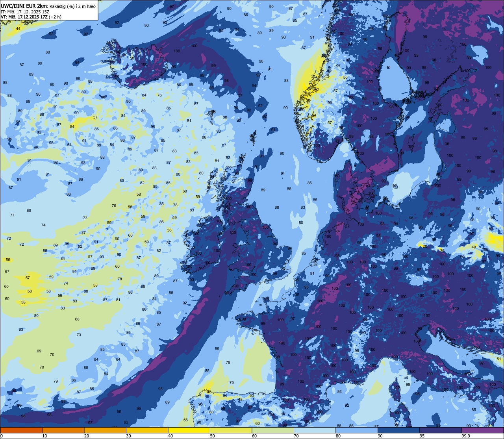The image size is (504, 439).
Task: Click the humidity value '36' on the map
Action: point(442,250)
